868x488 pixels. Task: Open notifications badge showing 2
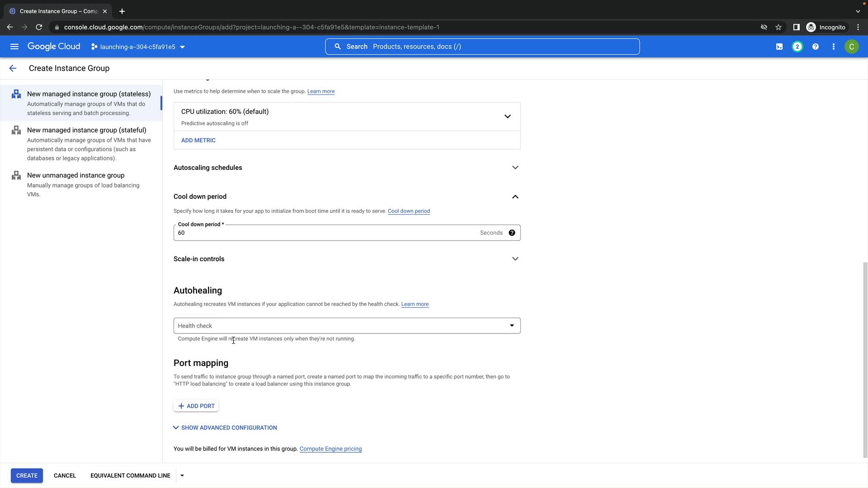(x=797, y=47)
